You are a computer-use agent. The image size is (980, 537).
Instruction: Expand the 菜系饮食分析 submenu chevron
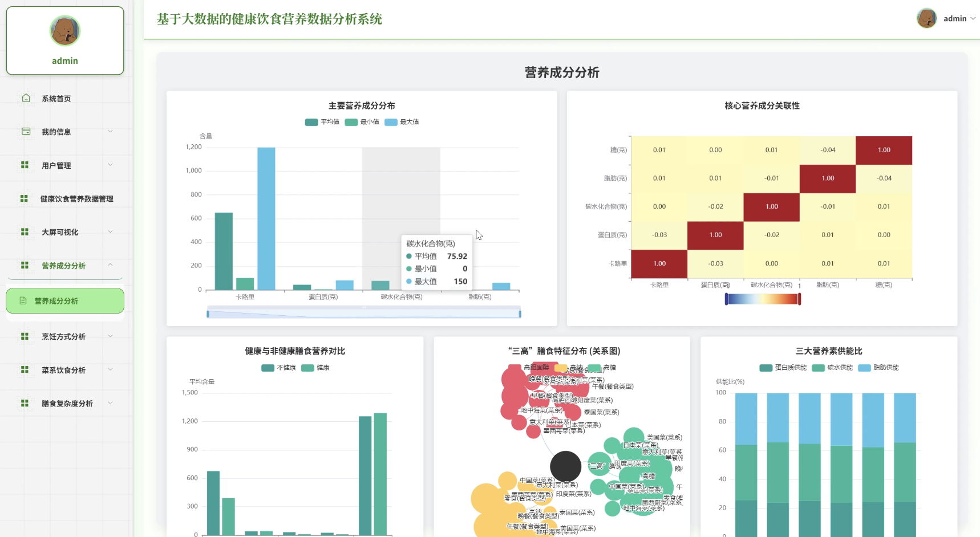(x=110, y=369)
